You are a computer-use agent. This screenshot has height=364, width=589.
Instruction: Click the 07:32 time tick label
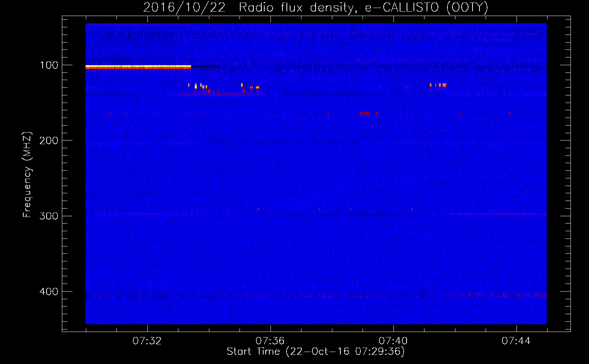coord(147,341)
